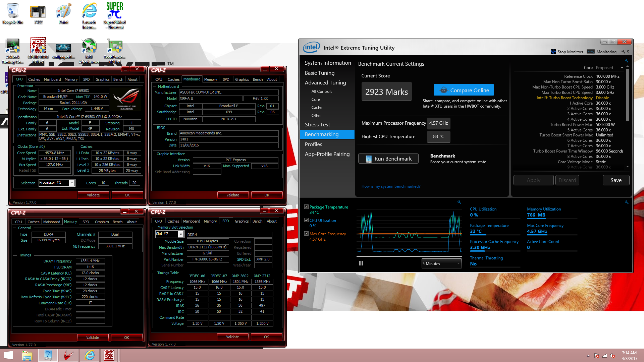Screen dimensions: 644x362
Task: Open Internet Explorer from the taskbar
Action: point(90,355)
